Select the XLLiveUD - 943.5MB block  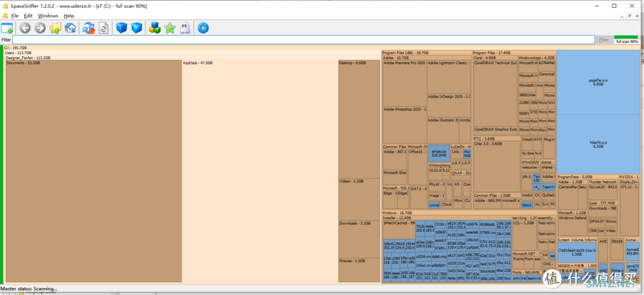pyautogui.click(x=602, y=192)
